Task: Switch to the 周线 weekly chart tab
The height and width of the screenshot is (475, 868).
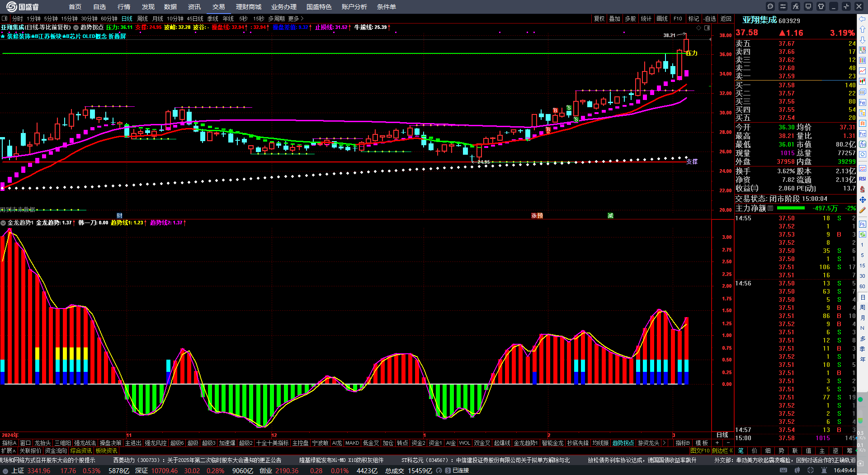Action: (142, 19)
